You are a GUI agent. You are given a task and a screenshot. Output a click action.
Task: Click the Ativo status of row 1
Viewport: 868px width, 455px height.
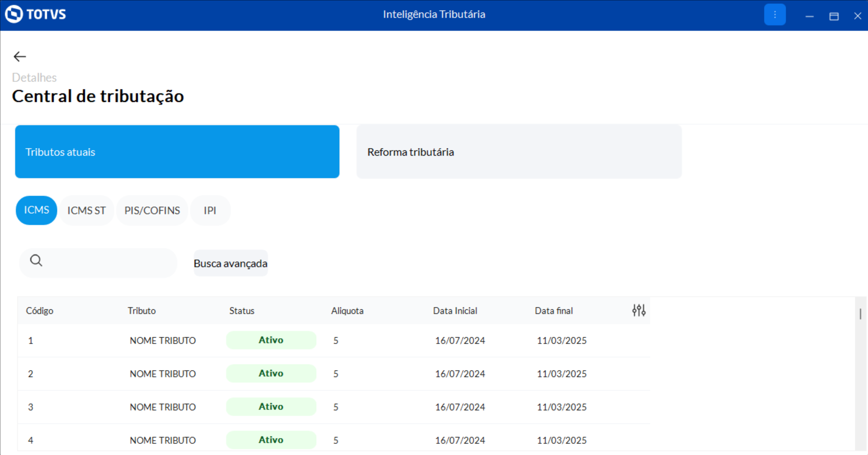pos(270,340)
